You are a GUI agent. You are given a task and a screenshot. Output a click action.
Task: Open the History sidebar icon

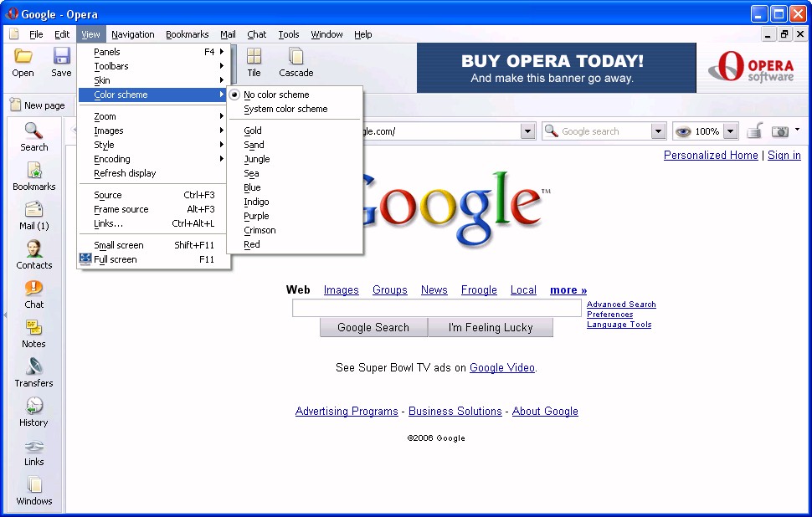[x=33, y=412]
